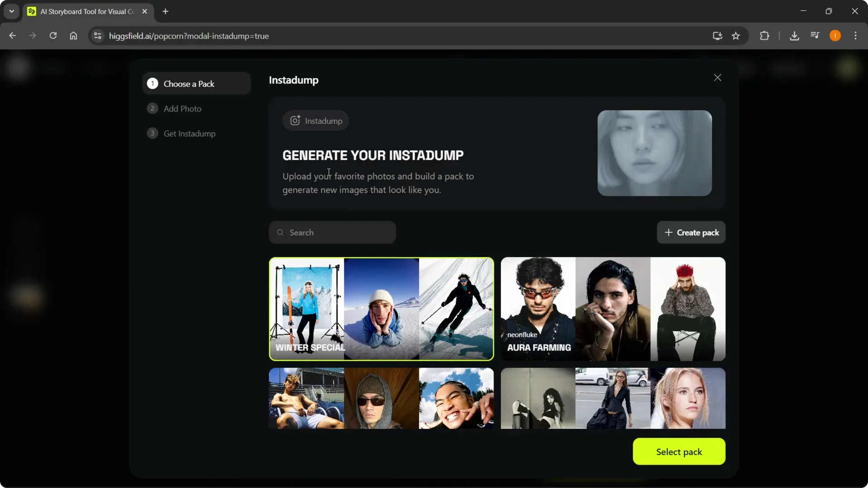This screenshot has width=868, height=488.
Task: Click the Create pack button
Action: [691, 232]
